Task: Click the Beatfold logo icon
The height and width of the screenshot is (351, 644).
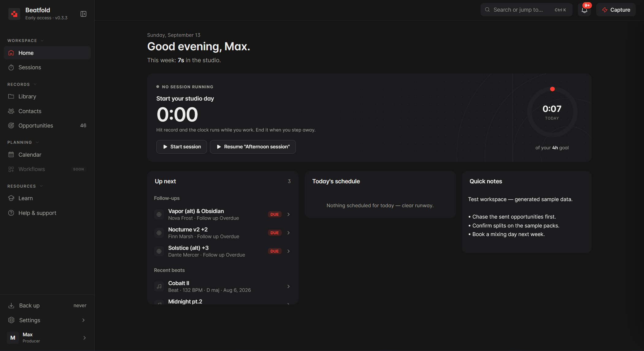Action: click(14, 14)
